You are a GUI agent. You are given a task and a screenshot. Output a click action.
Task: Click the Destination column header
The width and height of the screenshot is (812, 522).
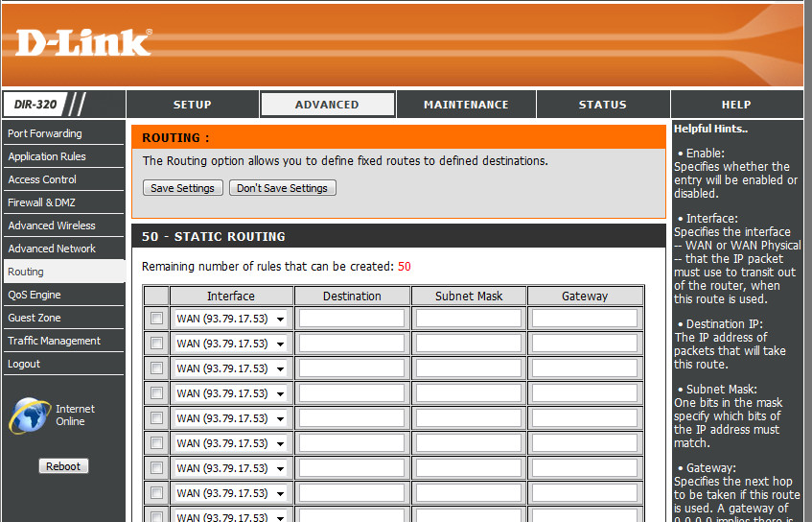[x=352, y=296]
